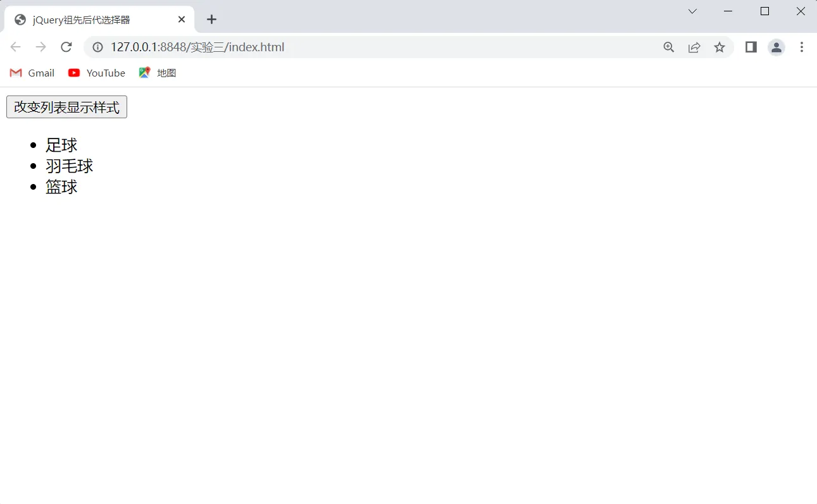
Task: Maximize the Chrome window
Action: coord(764,11)
